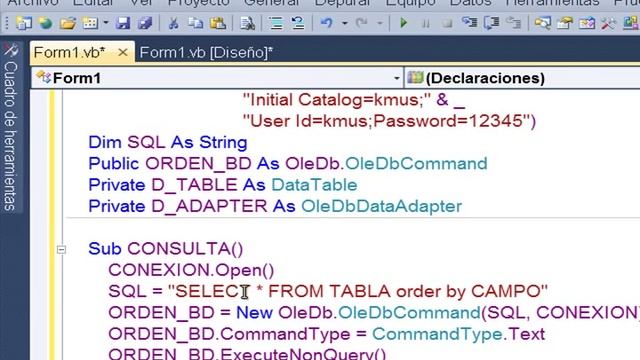The image size is (640, 360).
Task: Click "CommandType.Text" in the code
Action: [458, 334]
